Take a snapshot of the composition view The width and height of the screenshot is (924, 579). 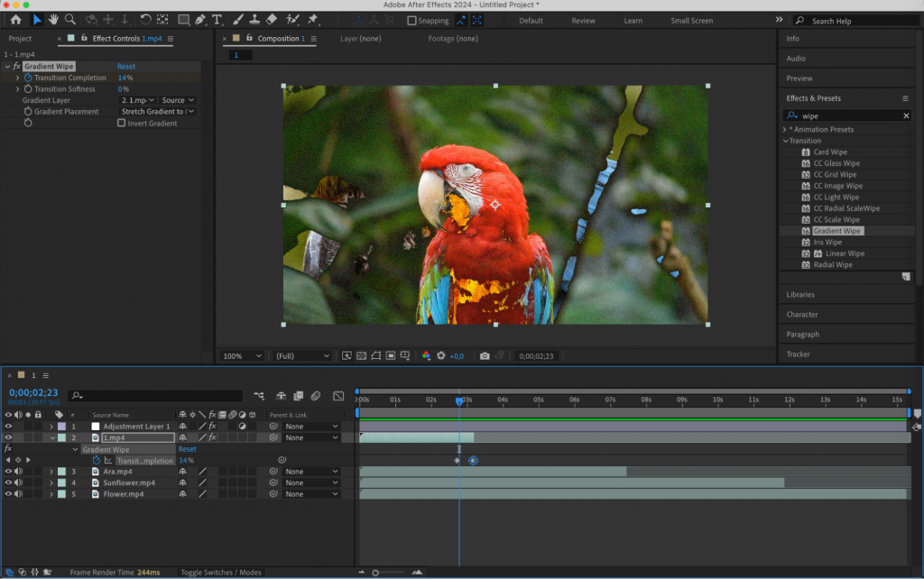pos(485,356)
